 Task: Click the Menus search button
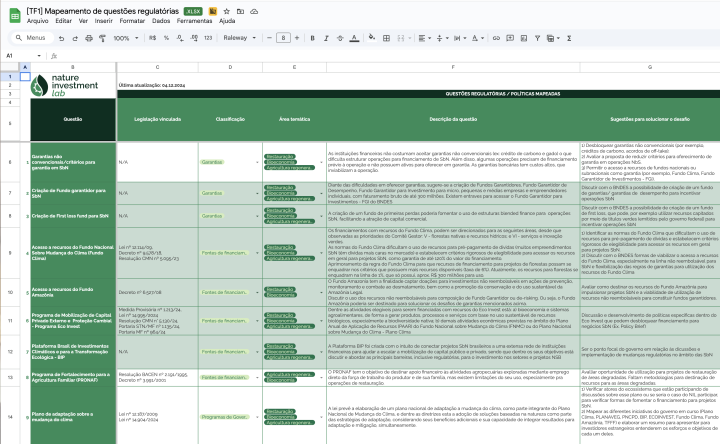[x=30, y=38]
